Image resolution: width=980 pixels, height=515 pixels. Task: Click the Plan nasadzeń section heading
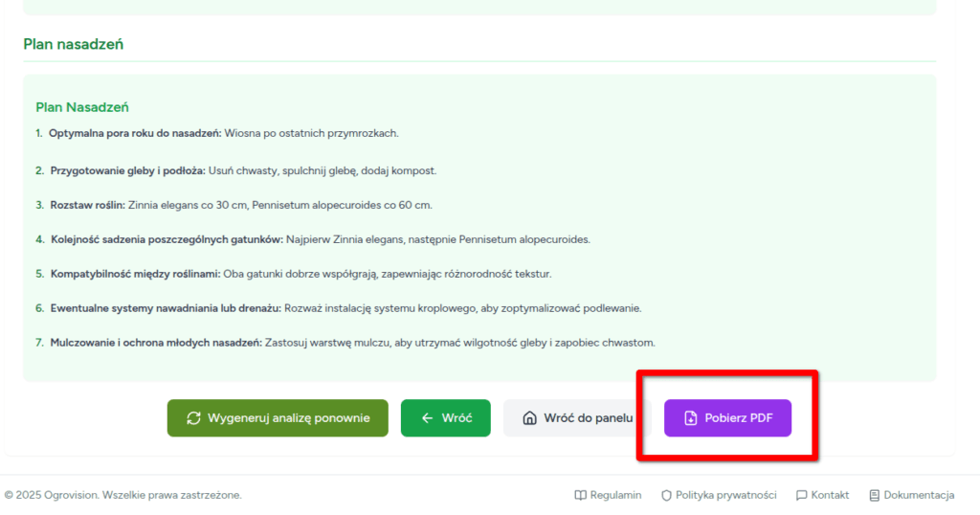coord(74,44)
